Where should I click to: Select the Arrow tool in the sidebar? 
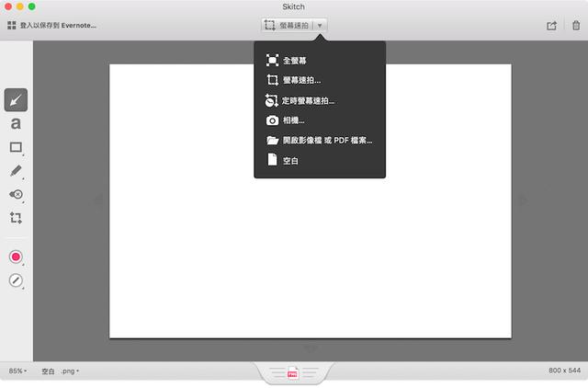click(16, 100)
